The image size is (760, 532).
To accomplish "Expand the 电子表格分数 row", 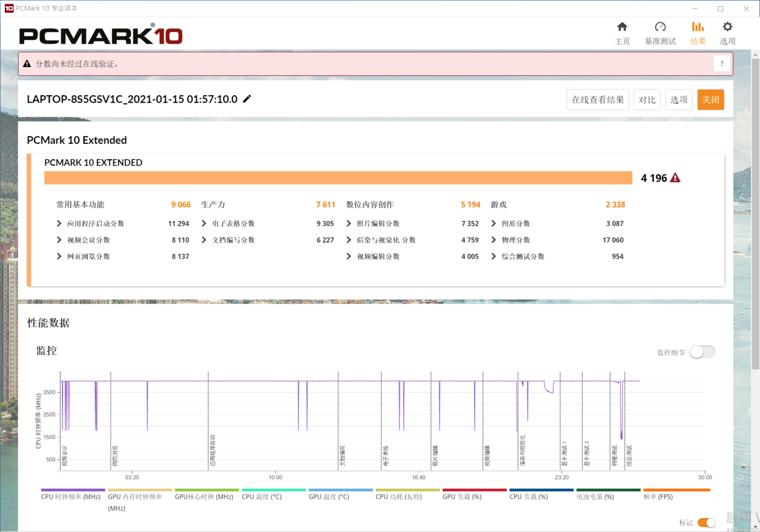I will (x=204, y=224).
